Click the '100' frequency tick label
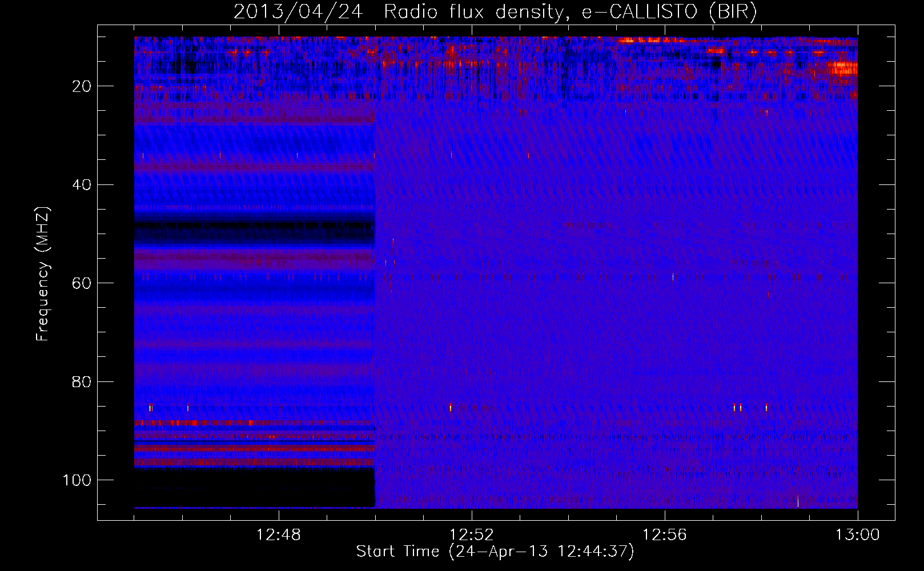This screenshot has height=571, width=924. tap(77, 480)
